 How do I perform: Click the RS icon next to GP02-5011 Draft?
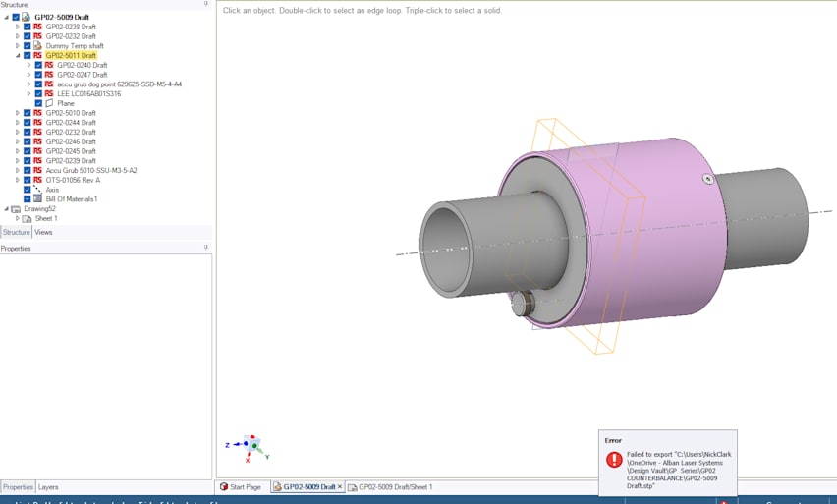tap(37, 56)
